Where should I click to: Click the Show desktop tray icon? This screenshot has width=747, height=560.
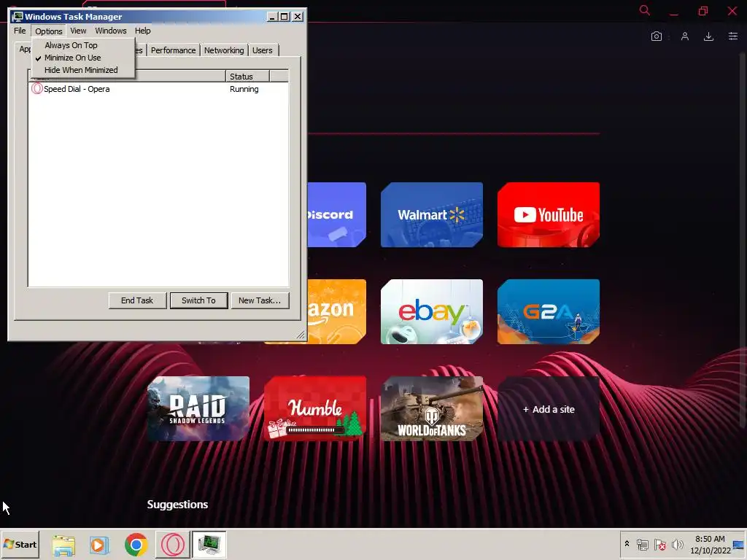pyautogui.click(x=739, y=544)
